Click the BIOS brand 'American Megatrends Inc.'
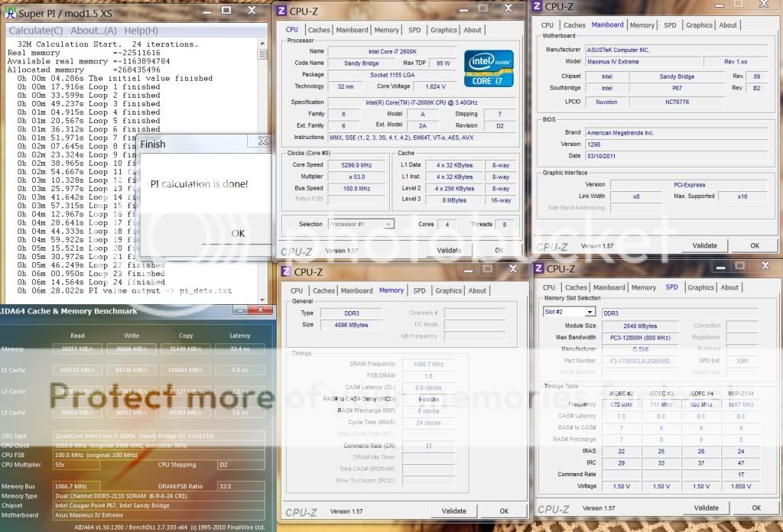 pyautogui.click(x=676, y=133)
